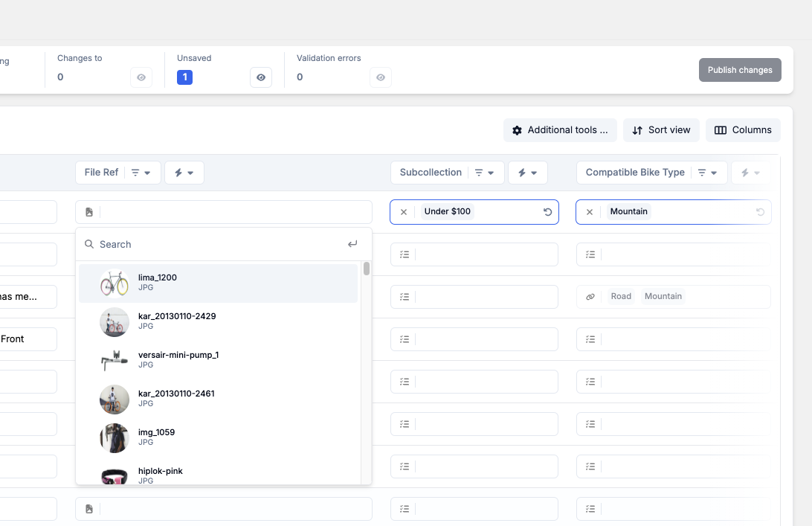Click the X icon in Under $100 field
Viewport: 812px width, 526px height.
(404, 212)
